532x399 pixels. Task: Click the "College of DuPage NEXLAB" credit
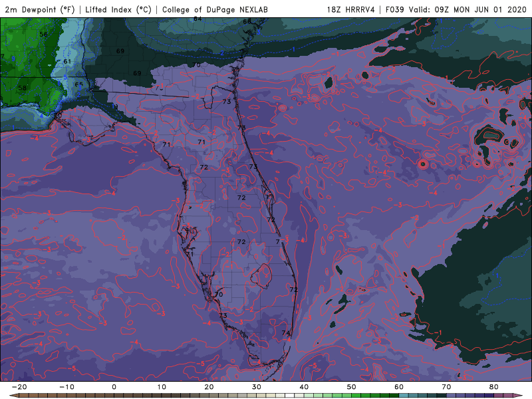pyautogui.click(x=215, y=9)
